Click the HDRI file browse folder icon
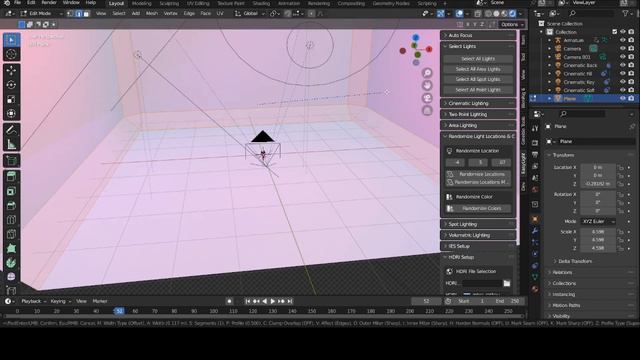Screen dimensions: 640x360 point(507,283)
